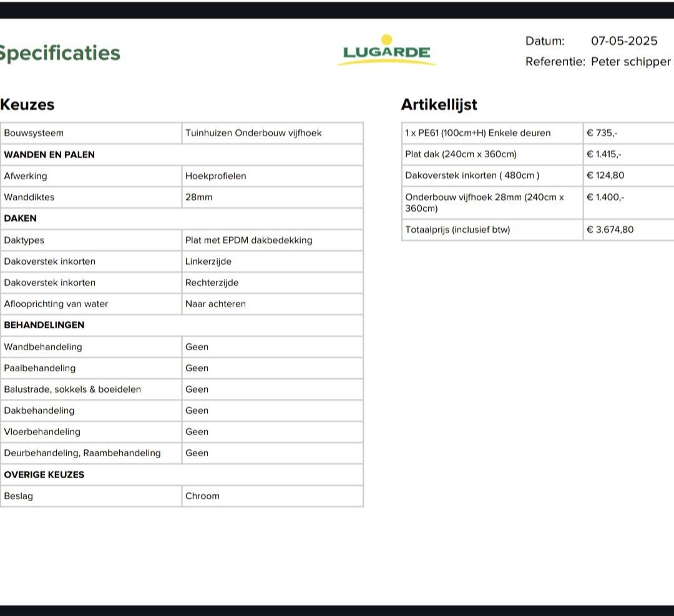
Task: Click the Keuzes section heading
Action: tap(27, 104)
